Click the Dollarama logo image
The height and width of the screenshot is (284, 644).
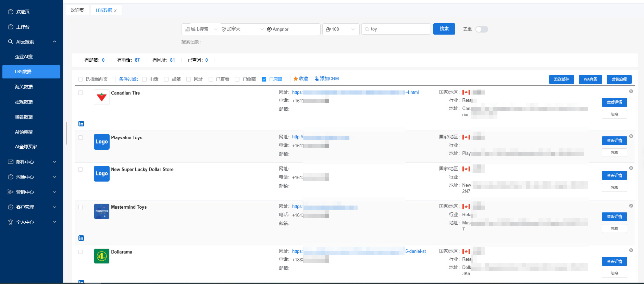pos(102,256)
